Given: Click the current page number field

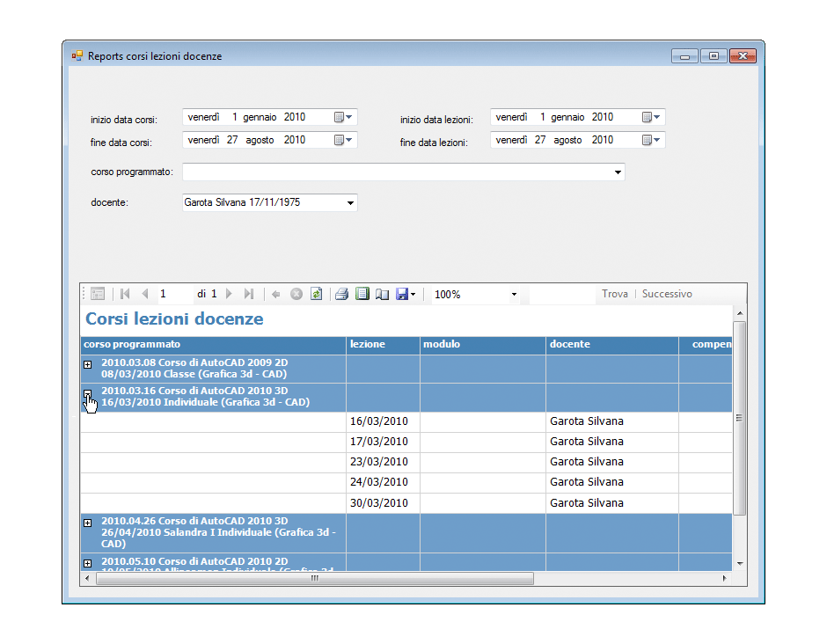Looking at the screenshot, I should pos(174,294).
